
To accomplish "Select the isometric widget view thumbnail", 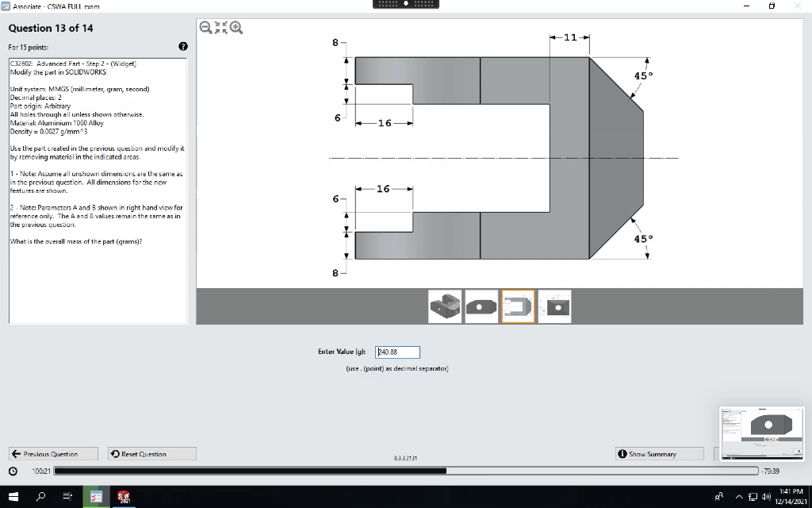I will click(x=445, y=306).
